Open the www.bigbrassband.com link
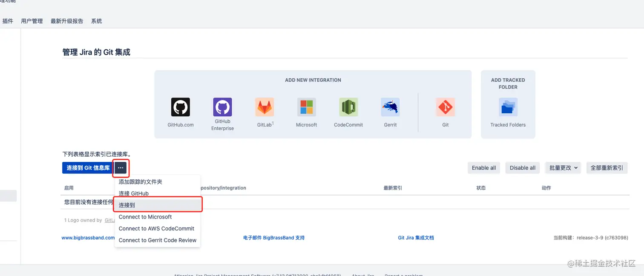The height and width of the screenshot is (276, 644). coord(88,238)
